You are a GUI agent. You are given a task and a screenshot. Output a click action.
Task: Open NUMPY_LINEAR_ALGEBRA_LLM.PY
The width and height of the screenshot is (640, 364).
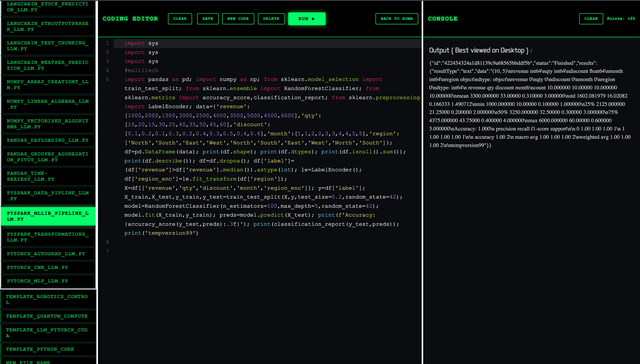(x=48, y=105)
